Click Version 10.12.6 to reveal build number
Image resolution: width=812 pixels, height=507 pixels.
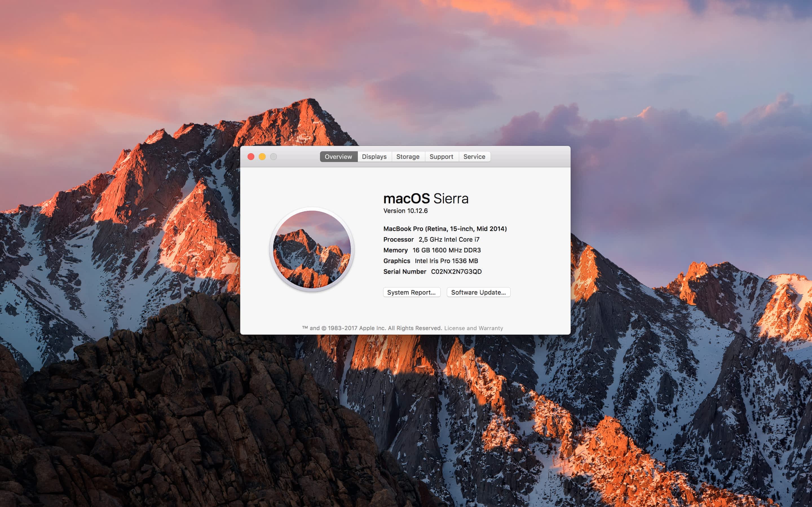[405, 211]
